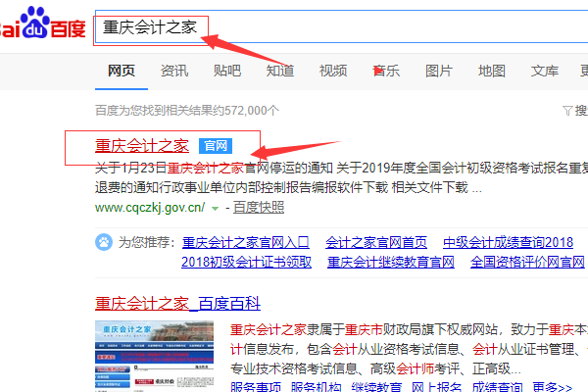Screen dimensions: 588x392
Task: Open the 重庆会计之家 official site result
Action: point(142,146)
